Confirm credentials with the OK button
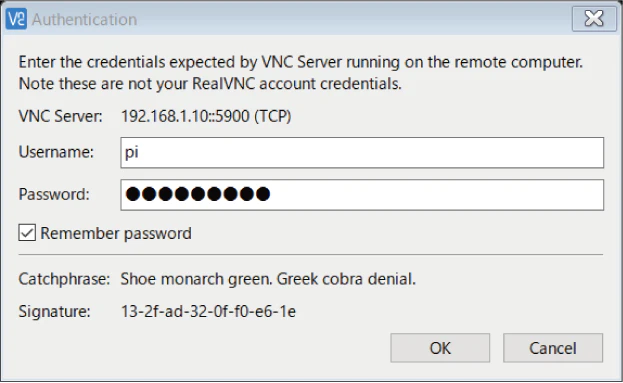 (x=440, y=348)
